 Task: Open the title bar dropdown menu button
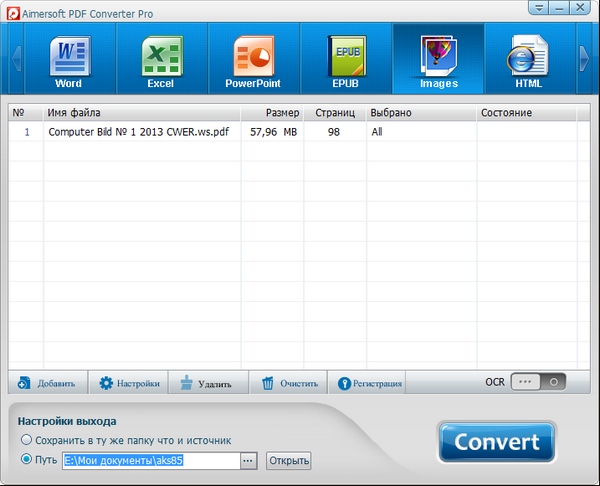539,8
